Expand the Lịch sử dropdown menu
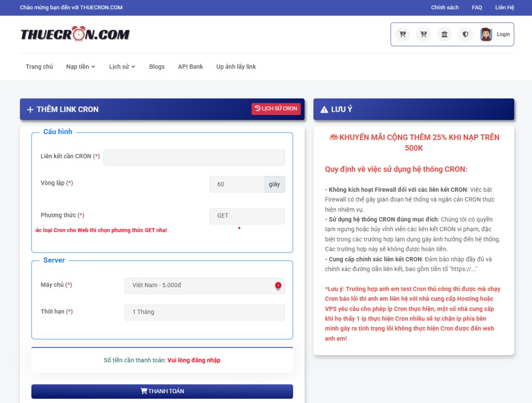 122,67
